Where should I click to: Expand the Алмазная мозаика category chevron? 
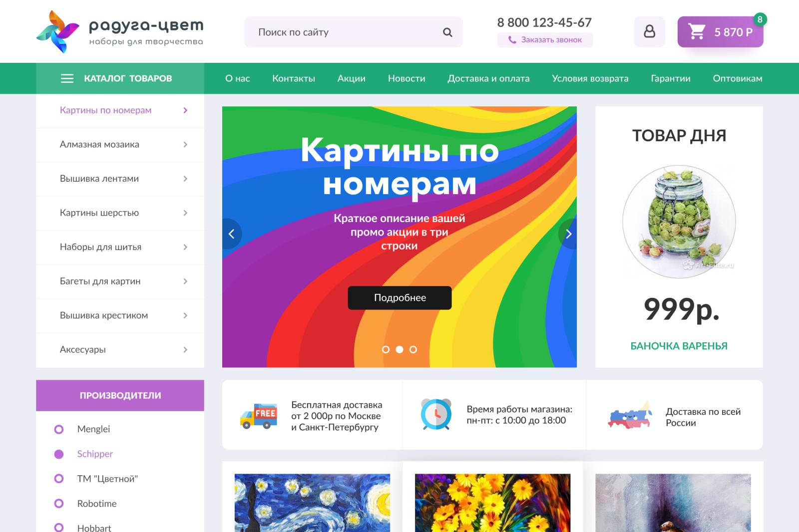pos(185,145)
